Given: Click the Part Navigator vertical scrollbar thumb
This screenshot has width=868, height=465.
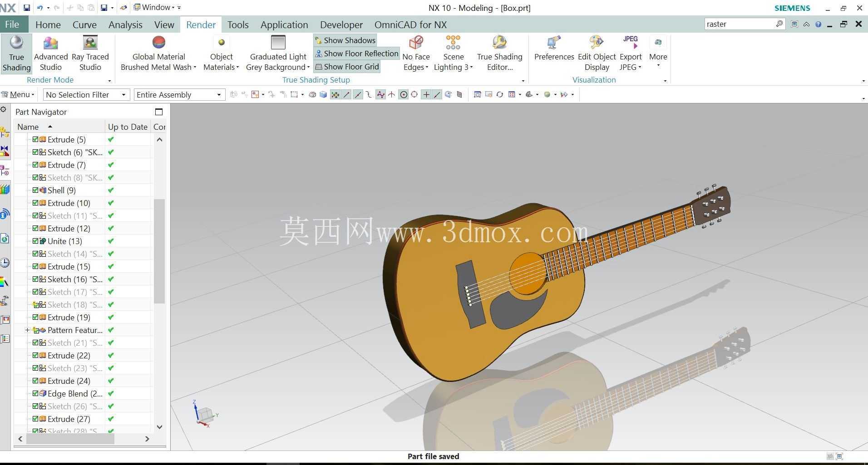Looking at the screenshot, I should pyautogui.click(x=159, y=251).
